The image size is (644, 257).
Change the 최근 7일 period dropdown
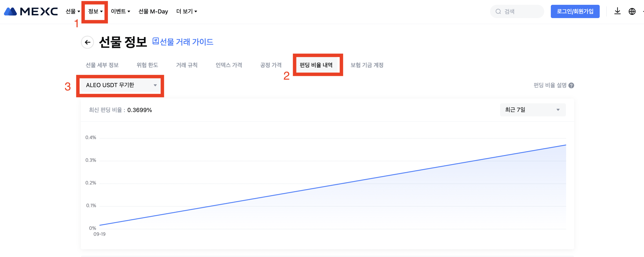(x=533, y=110)
